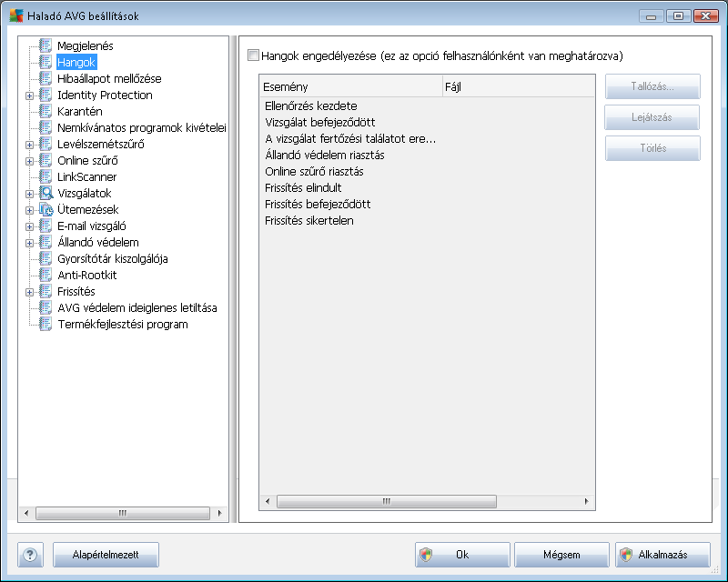The width and height of the screenshot is (728, 582).
Task: Click the tree panel right scroll arrow
Action: point(219,513)
